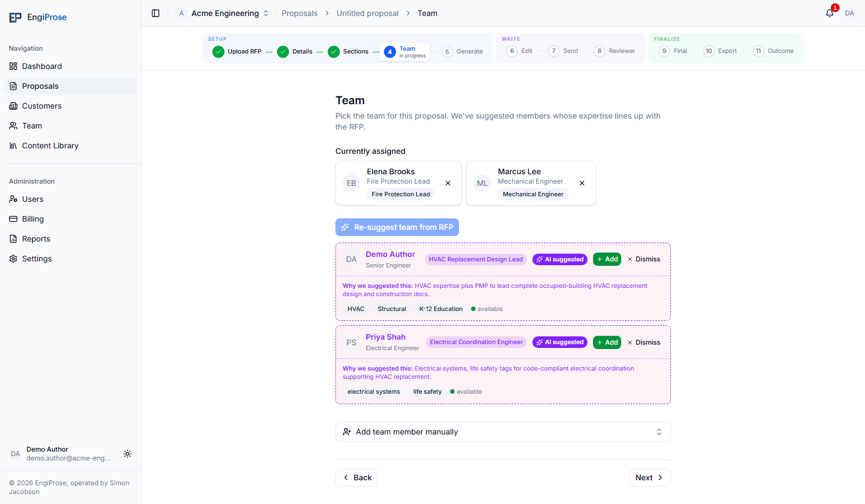Open Dashboard in the sidebar
Image resolution: width=865 pixels, height=504 pixels.
point(70,66)
